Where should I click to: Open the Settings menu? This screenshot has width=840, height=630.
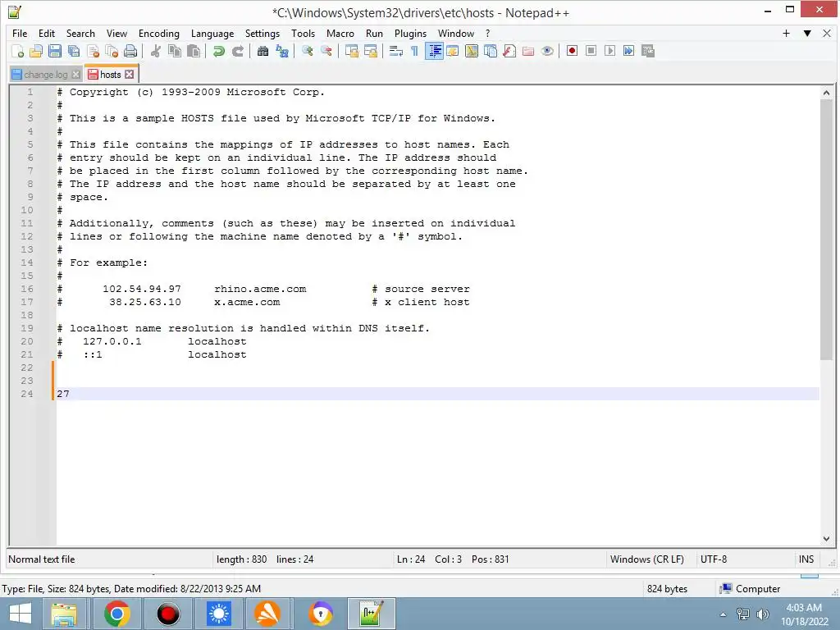click(x=262, y=33)
